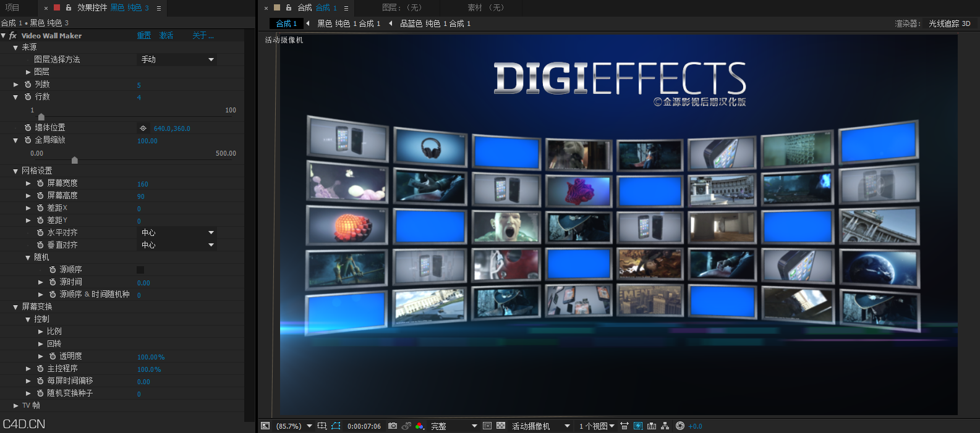This screenshot has width=980, height=433.
Task: Toggle lock on composition viewer panel
Action: point(289,7)
